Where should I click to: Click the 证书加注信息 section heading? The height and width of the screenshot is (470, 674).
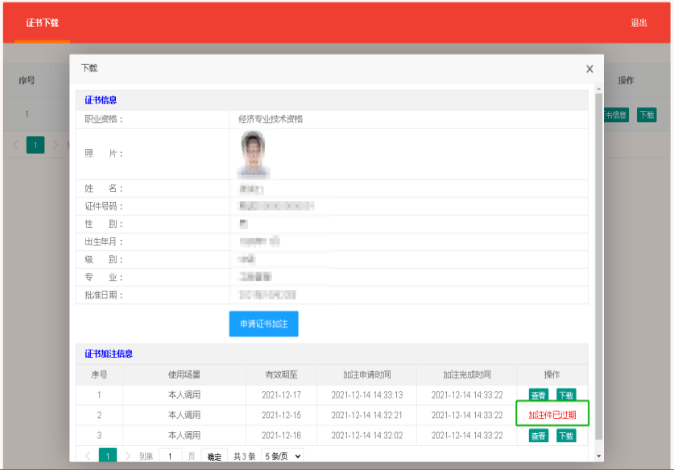pyautogui.click(x=108, y=354)
